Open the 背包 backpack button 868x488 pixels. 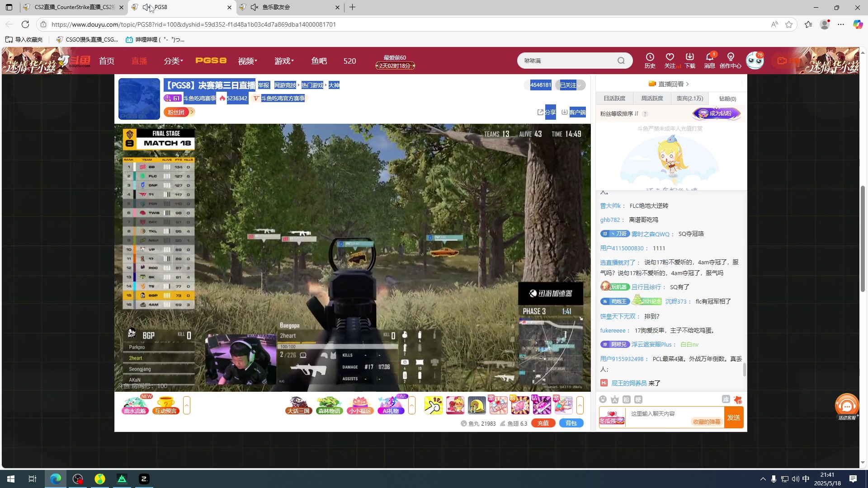tap(571, 423)
